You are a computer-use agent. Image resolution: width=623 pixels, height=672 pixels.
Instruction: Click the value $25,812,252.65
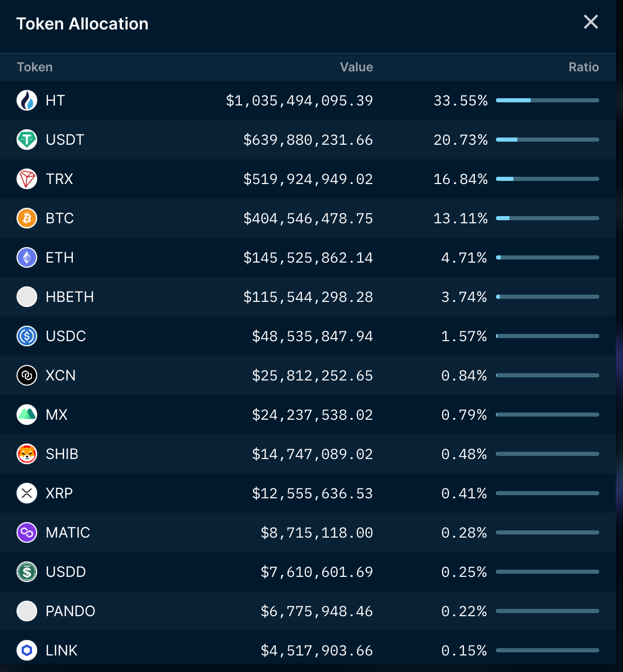[x=313, y=375]
